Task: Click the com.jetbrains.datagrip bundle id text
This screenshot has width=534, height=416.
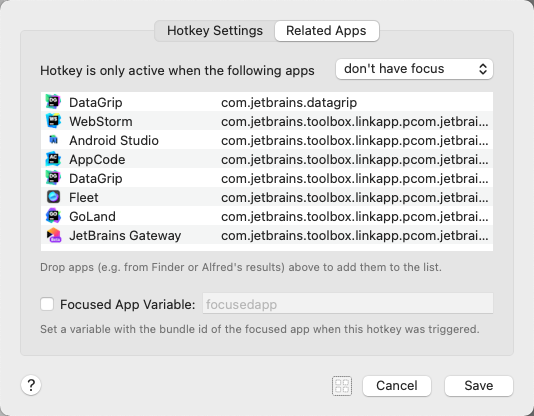Action: pyautogui.click(x=289, y=102)
